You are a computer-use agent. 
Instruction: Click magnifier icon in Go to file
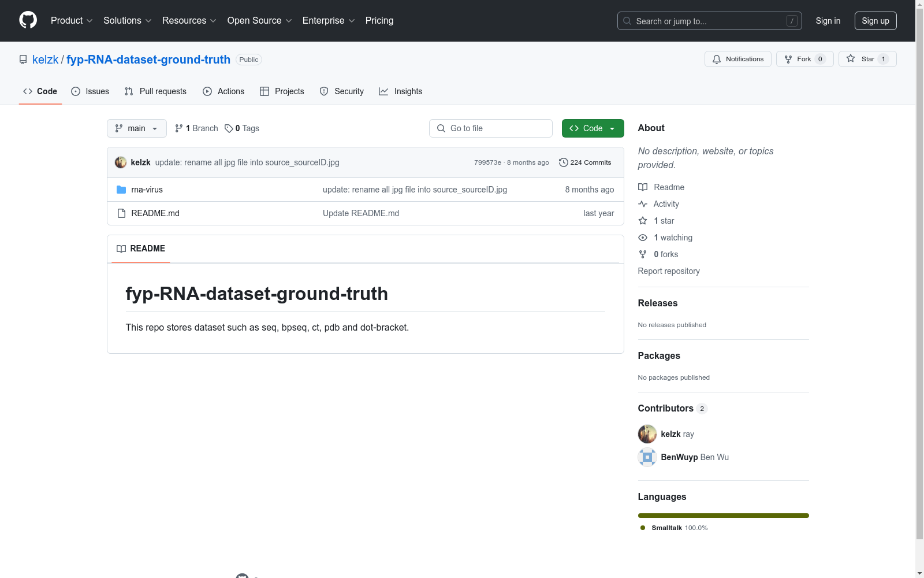click(x=441, y=128)
